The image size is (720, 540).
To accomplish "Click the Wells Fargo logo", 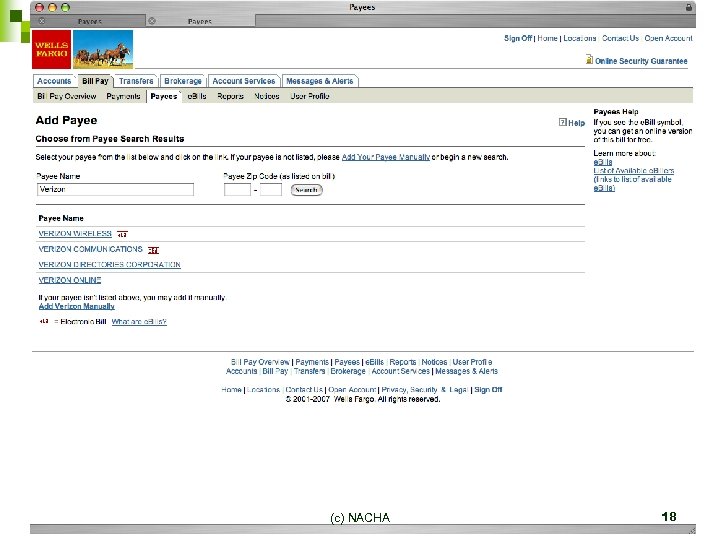I will 51,50.
